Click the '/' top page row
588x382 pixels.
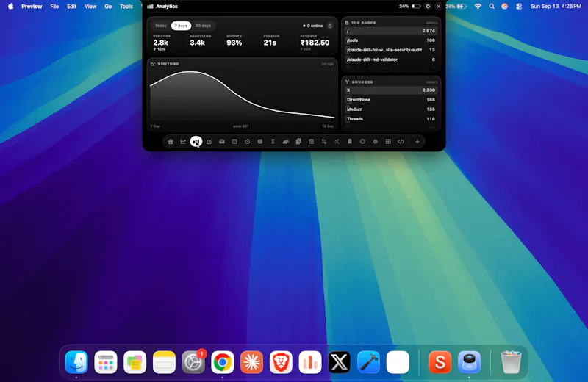[x=391, y=31]
